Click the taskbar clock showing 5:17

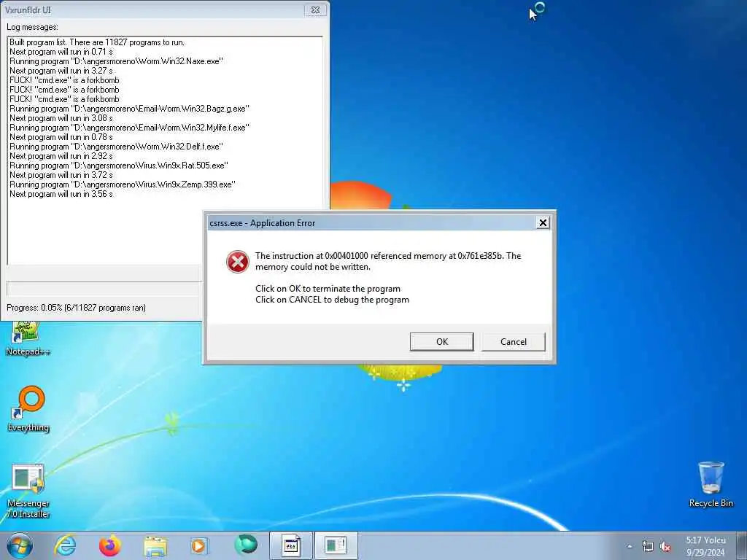705,546
